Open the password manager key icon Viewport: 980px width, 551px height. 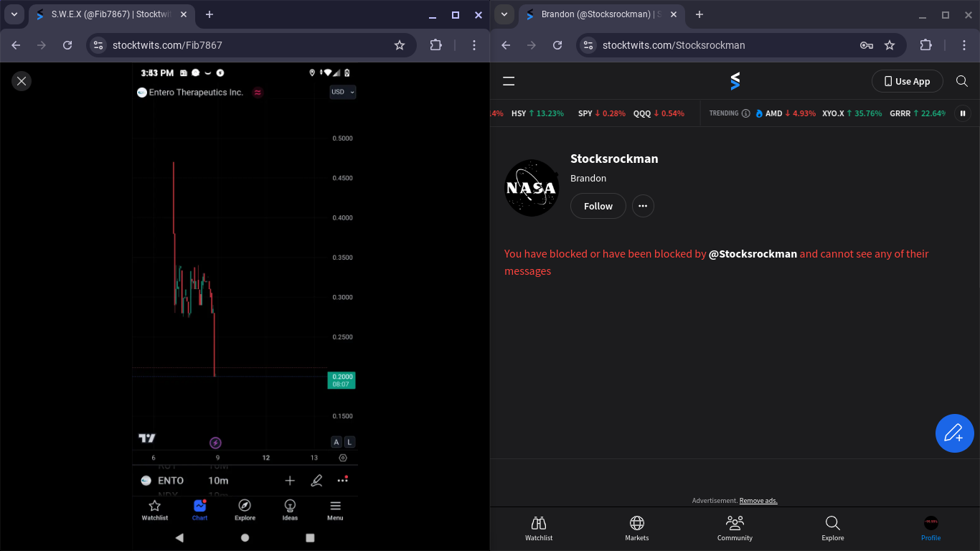(867, 45)
